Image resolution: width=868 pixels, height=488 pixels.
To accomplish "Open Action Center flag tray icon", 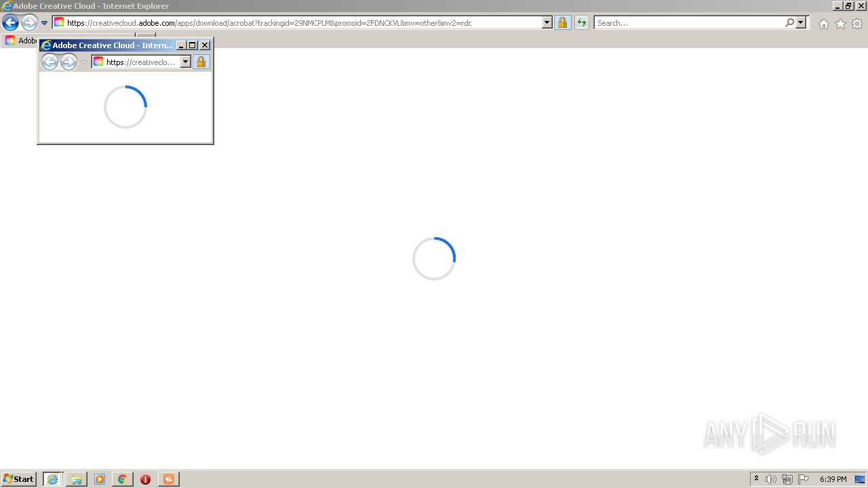I will pos(804,479).
